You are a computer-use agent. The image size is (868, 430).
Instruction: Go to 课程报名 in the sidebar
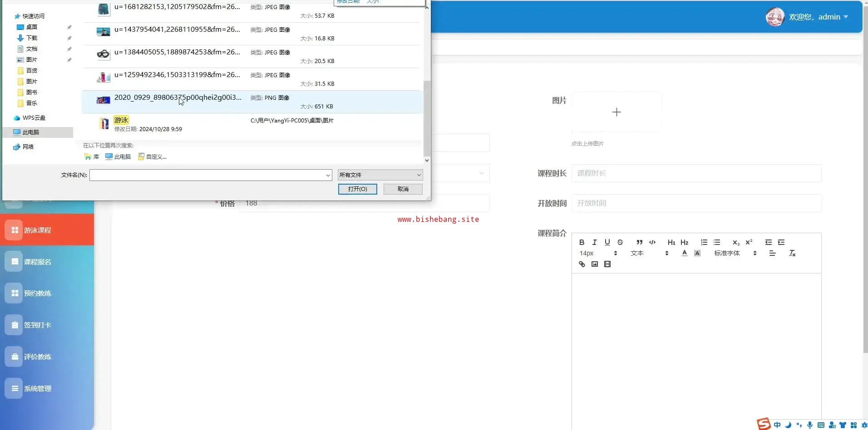47,262
